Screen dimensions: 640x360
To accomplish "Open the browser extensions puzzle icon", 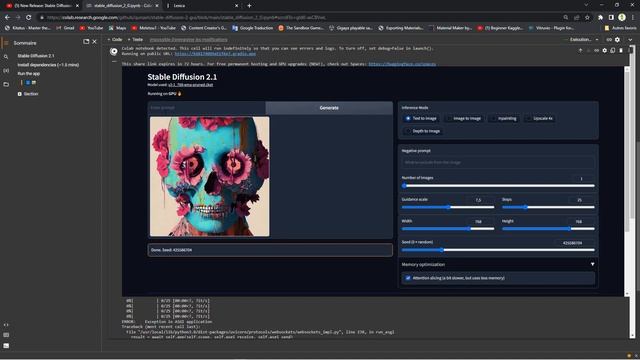I will click(600, 18).
